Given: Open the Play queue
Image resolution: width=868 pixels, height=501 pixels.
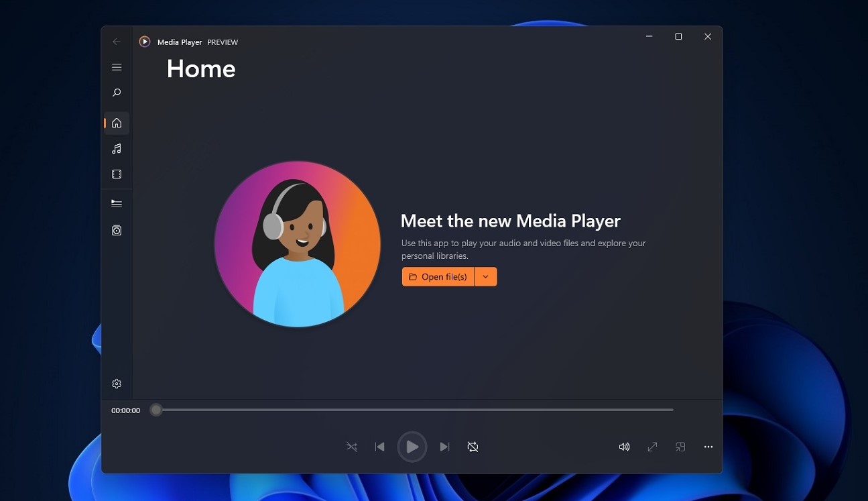Looking at the screenshot, I should click(117, 203).
